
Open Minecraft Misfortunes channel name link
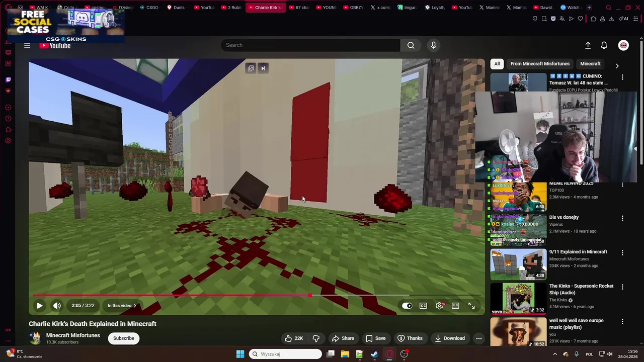click(73, 335)
